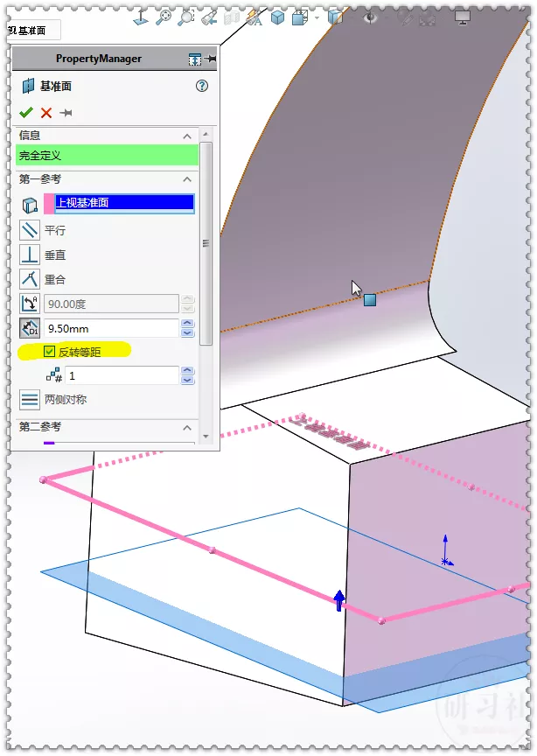Uncheck the 反转等距 checkbox
Screen dimensions: 537x756
pos(49,351)
